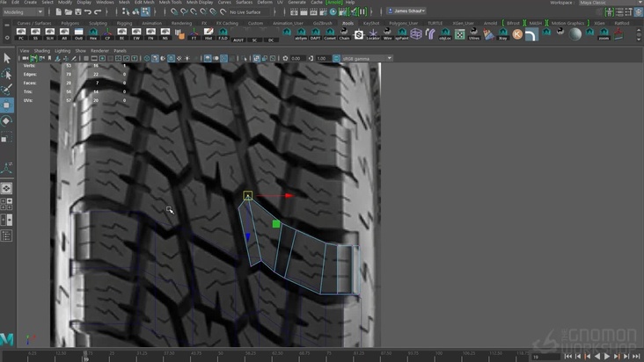Click the SS shelf button
The height and width of the screenshot is (362, 644).
[35, 33]
